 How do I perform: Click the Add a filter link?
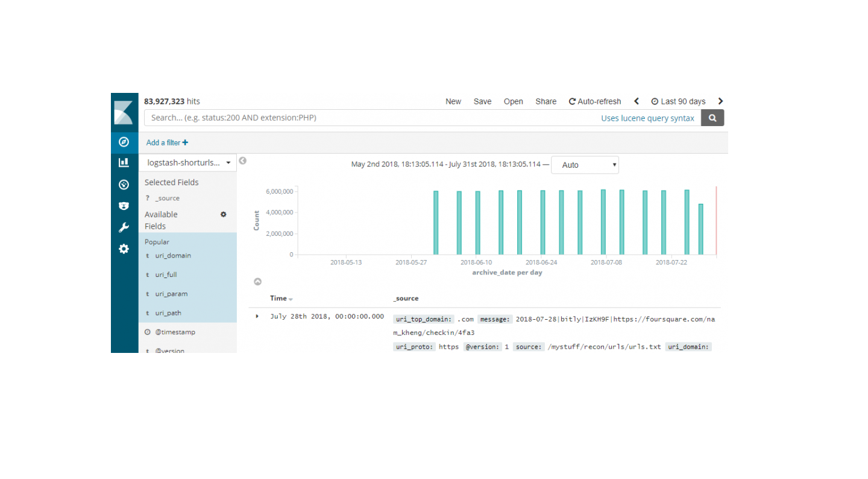point(167,142)
